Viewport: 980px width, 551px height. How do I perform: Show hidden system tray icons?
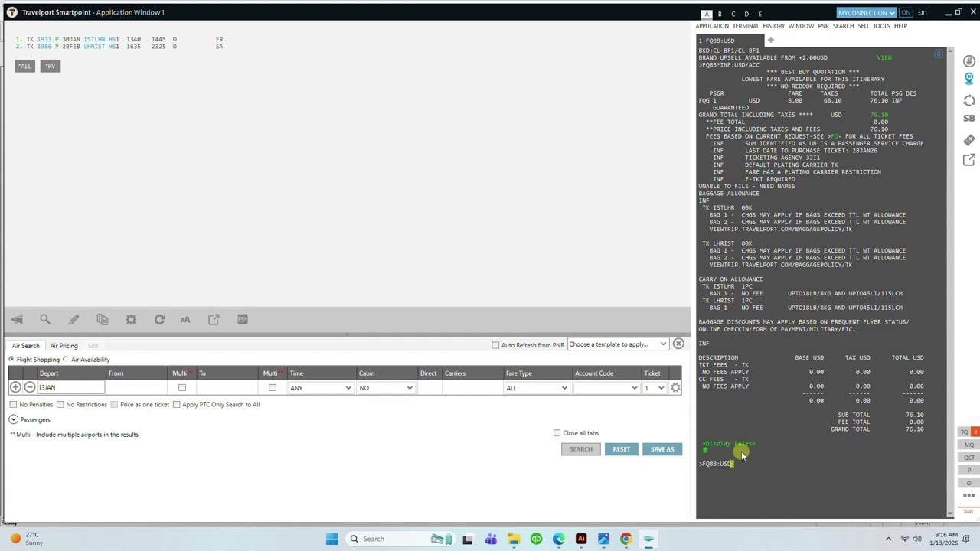click(x=888, y=539)
